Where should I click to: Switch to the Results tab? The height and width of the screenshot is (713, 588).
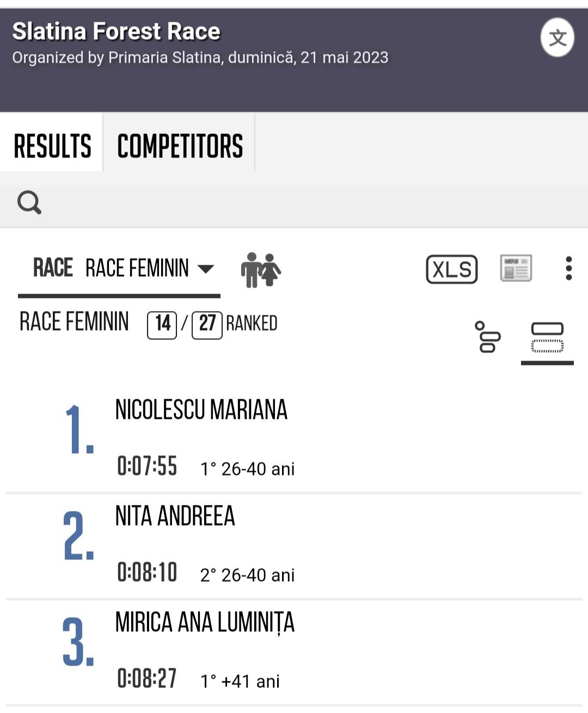click(x=52, y=146)
